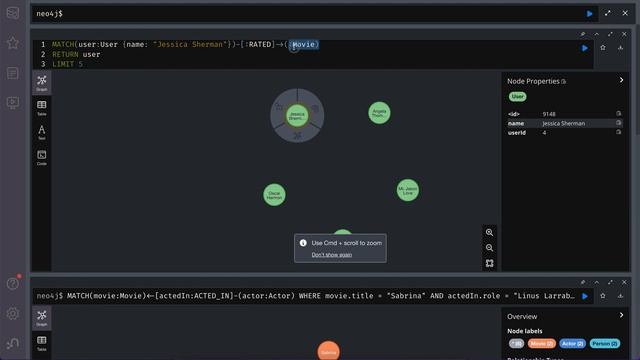Collapse the Sabrina query result frame
This screenshot has height=360, width=640.
[x=597, y=282]
